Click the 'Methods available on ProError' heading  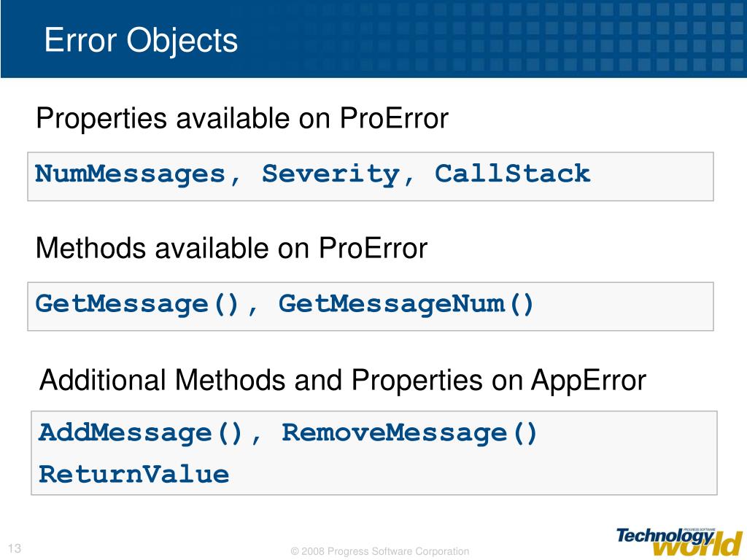pyautogui.click(x=231, y=249)
